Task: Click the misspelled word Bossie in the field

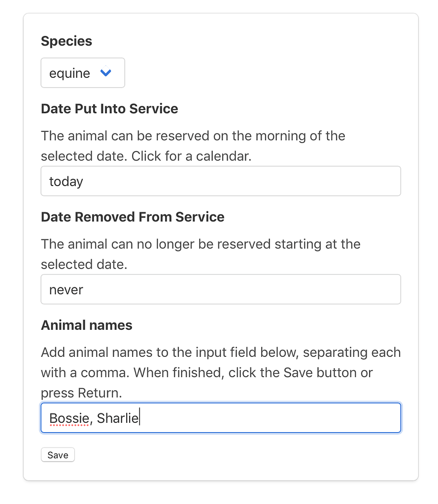Action: (69, 418)
